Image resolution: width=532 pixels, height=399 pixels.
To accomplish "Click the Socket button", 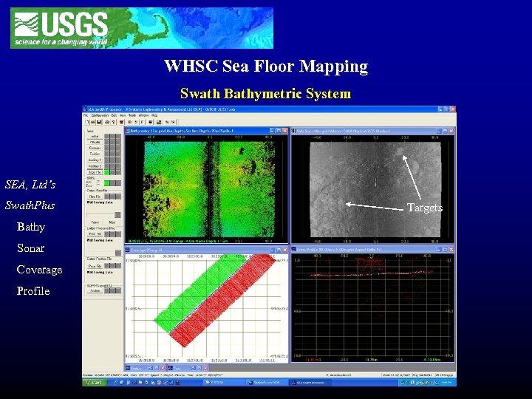I will 95,291.
